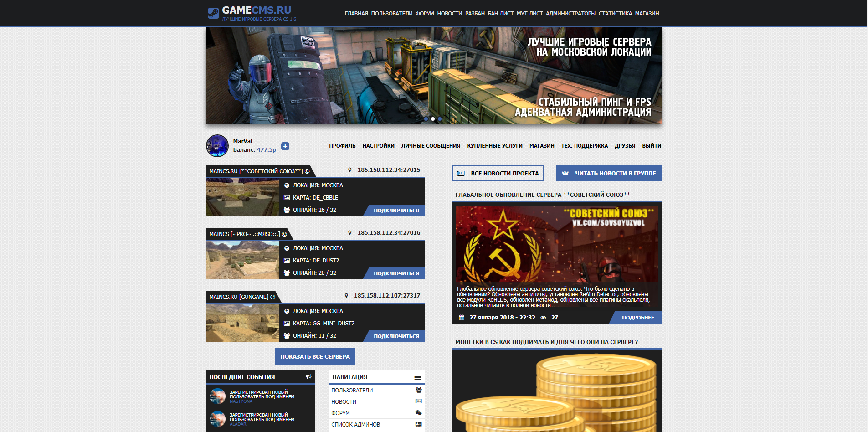Open Статистика in the top menu

coord(615,14)
